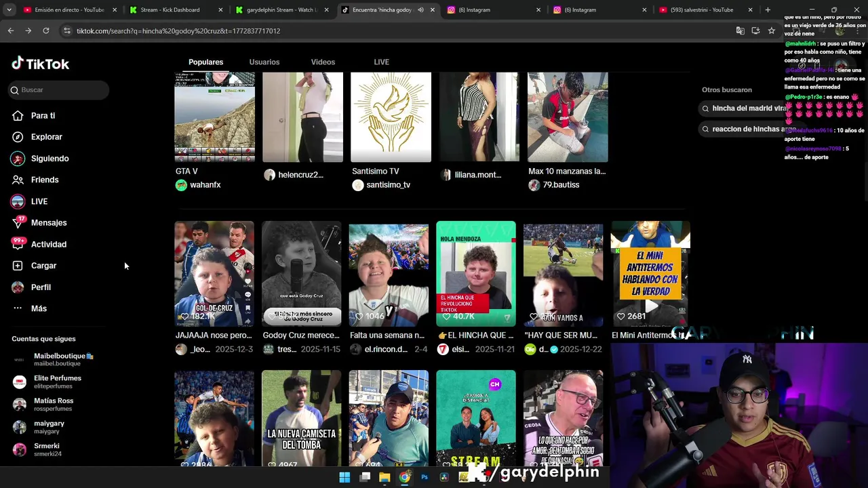Open santisimo_tv user profile
Screen dimensions: 868x488
(381, 185)
